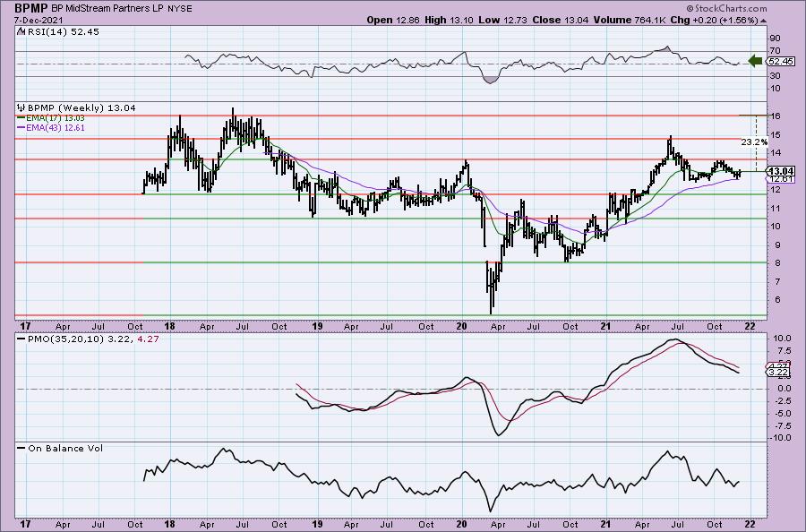This screenshot has height=532, width=806.
Task: Click the Volume 764.1K readout
Action: (x=631, y=20)
